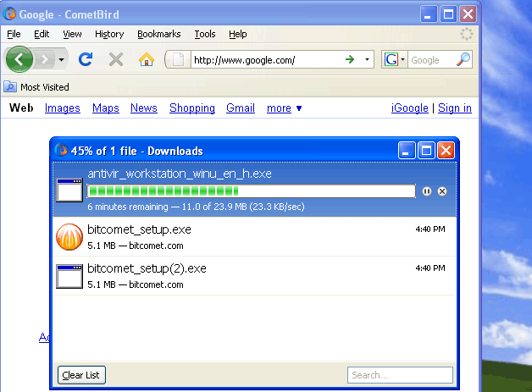Cancel the antivir download
The width and height of the screenshot is (532, 392).
pyautogui.click(x=441, y=191)
